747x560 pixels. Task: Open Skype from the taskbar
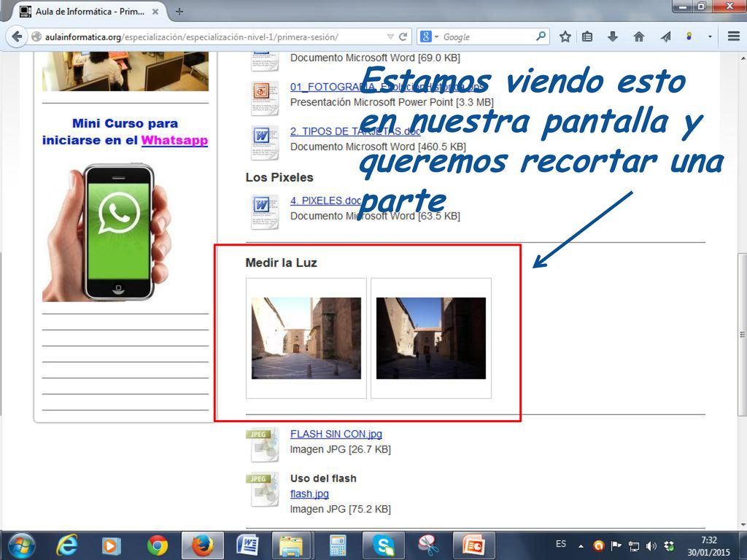(383, 545)
